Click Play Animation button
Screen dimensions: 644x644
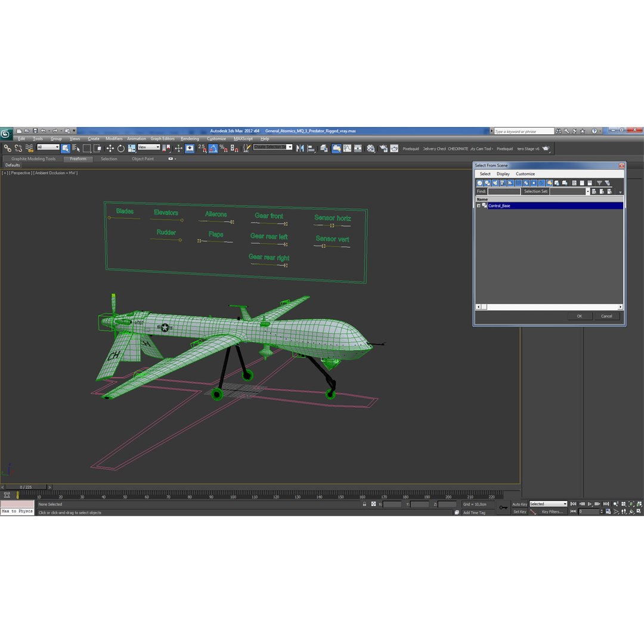[x=590, y=504]
